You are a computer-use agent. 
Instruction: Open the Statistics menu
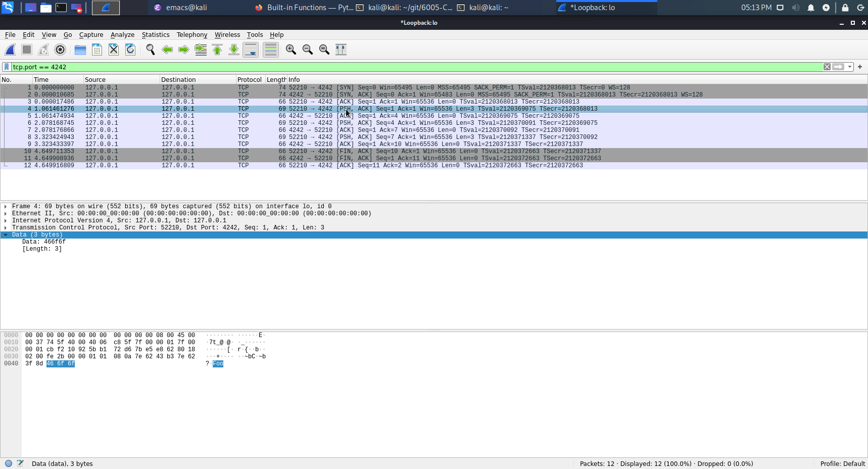coord(155,35)
